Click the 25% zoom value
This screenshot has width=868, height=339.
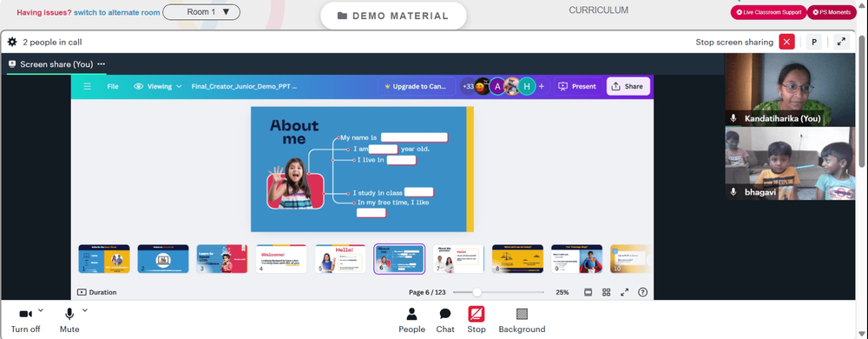click(x=562, y=292)
